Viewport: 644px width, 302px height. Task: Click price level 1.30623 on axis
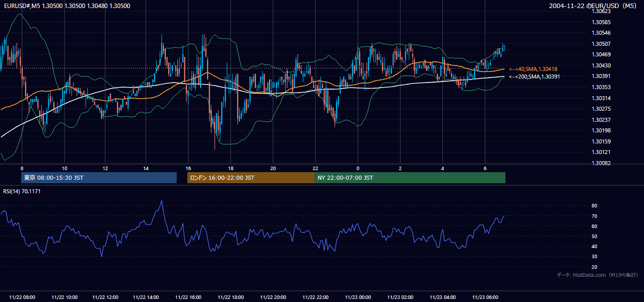tap(601, 11)
